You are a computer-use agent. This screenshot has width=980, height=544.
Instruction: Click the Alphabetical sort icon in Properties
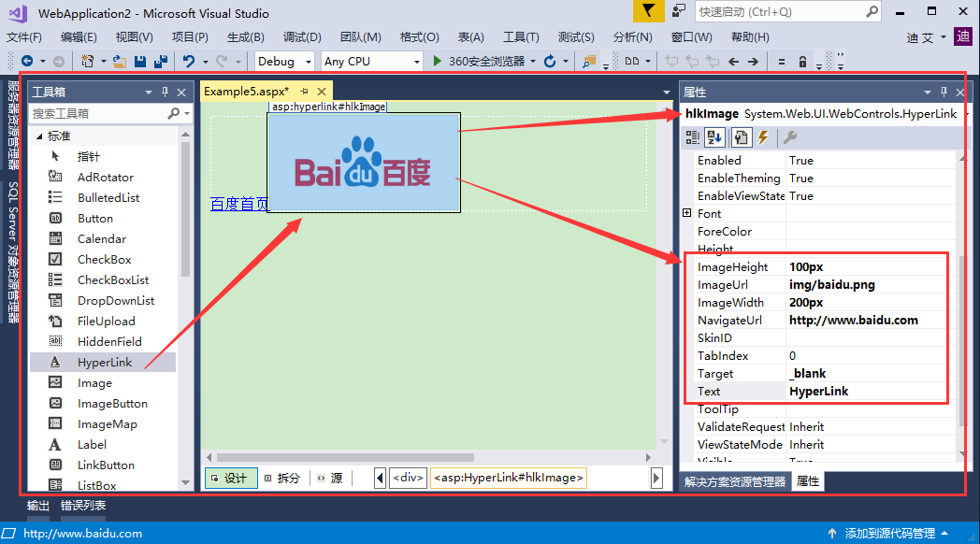click(714, 137)
